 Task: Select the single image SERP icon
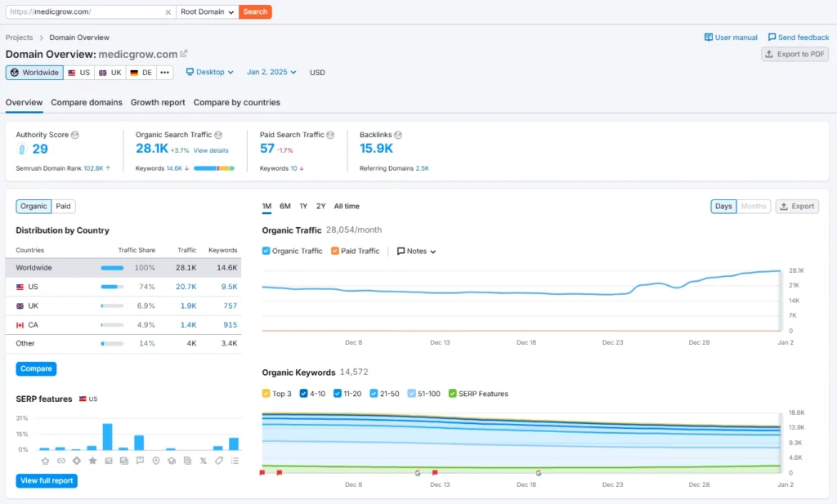click(x=109, y=461)
